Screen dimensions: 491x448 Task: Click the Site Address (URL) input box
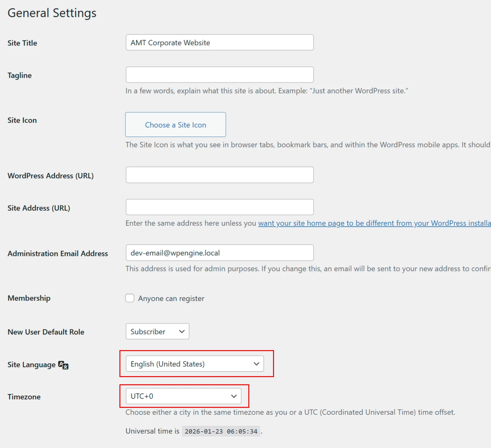click(x=219, y=207)
